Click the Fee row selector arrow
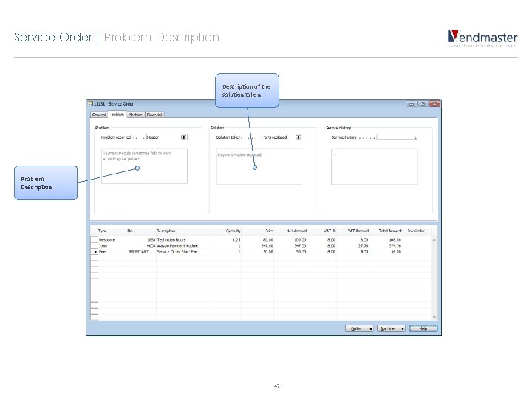532x399 pixels. click(95, 252)
